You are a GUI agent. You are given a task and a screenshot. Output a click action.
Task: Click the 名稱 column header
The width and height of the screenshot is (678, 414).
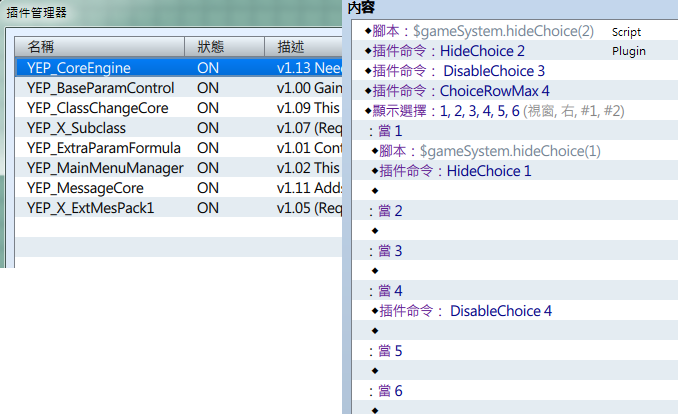pyautogui.click(x=100, y=47)
